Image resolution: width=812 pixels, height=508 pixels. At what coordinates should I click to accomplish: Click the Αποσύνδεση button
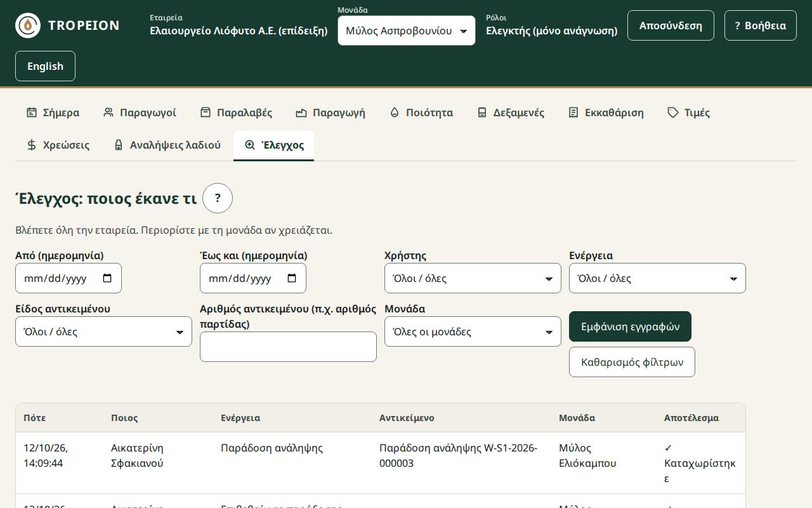coord(671,25)
